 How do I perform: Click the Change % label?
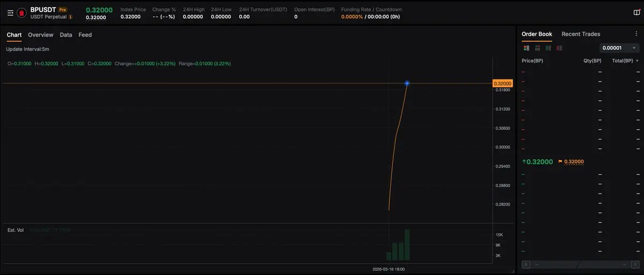click(x=164, y=10)
